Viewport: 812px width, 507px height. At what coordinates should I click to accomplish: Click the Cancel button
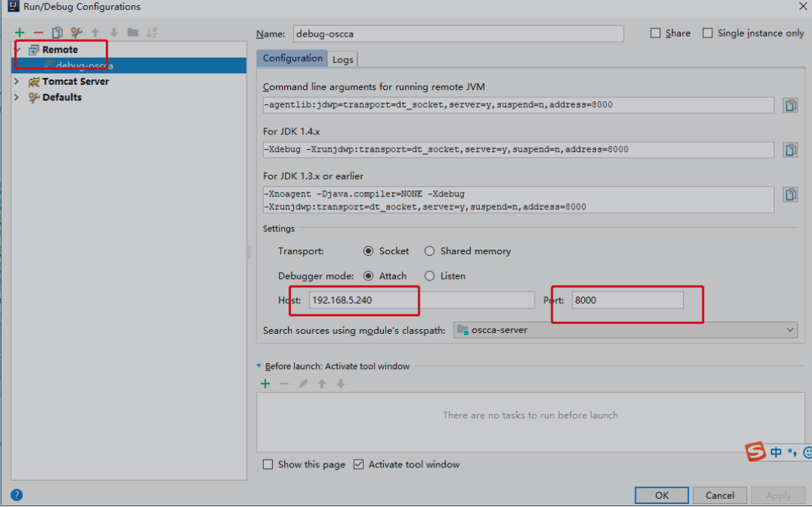(720, 495)
